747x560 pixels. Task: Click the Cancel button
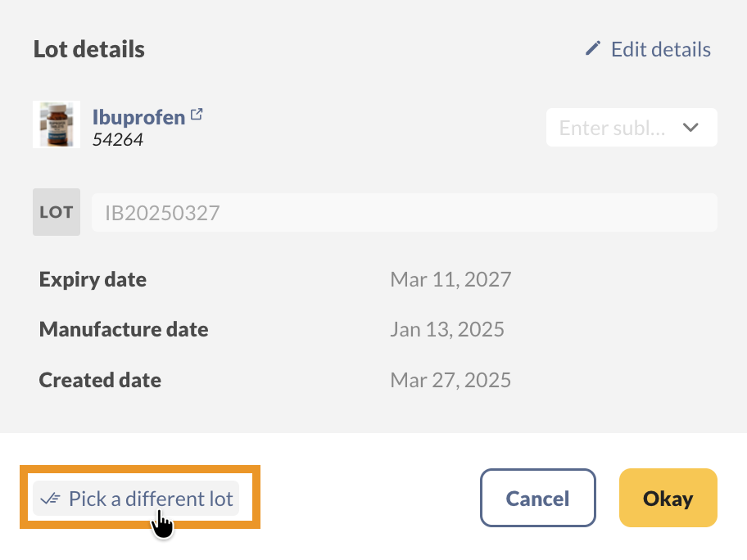tap(537, 498)
